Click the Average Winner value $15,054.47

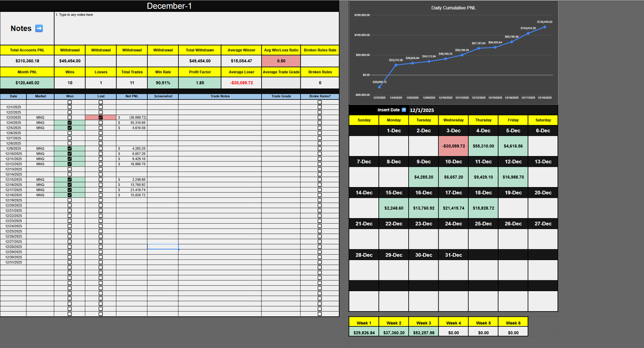(x=241, y=61)
